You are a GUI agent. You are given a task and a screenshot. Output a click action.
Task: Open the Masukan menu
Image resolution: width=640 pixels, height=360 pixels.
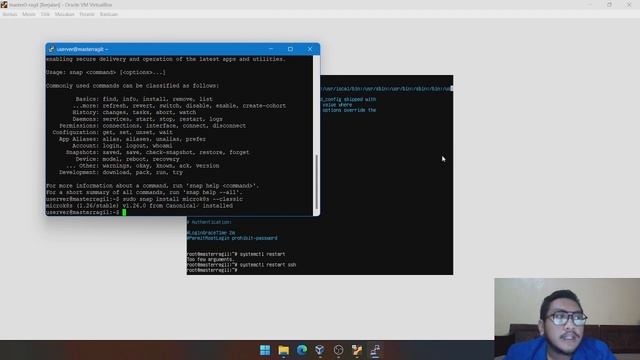[x=64, y=14]
